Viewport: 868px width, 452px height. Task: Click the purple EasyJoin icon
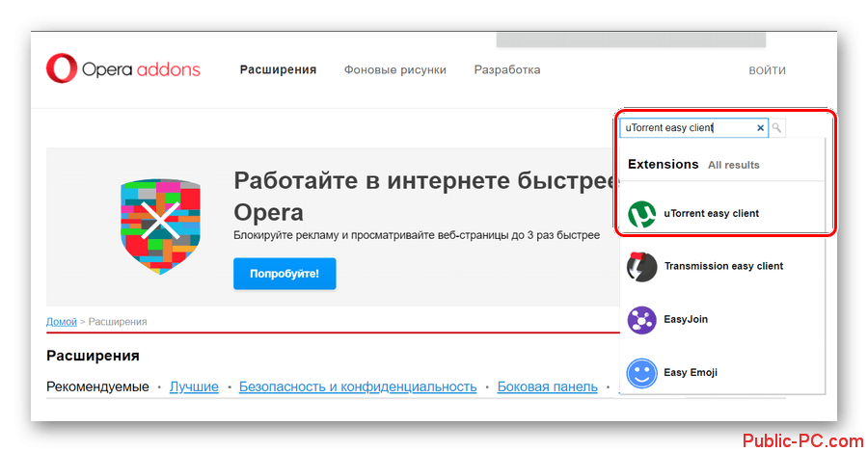641,319
